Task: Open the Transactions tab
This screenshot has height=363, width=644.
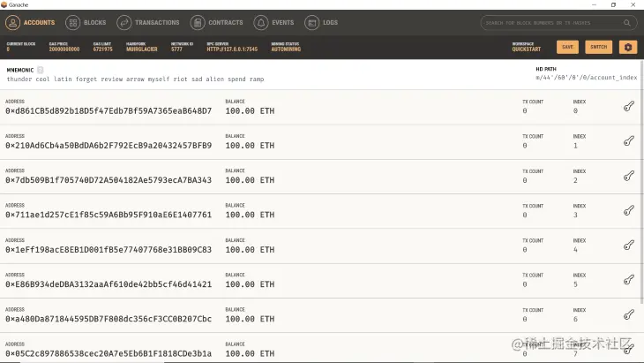Action: 148,23
